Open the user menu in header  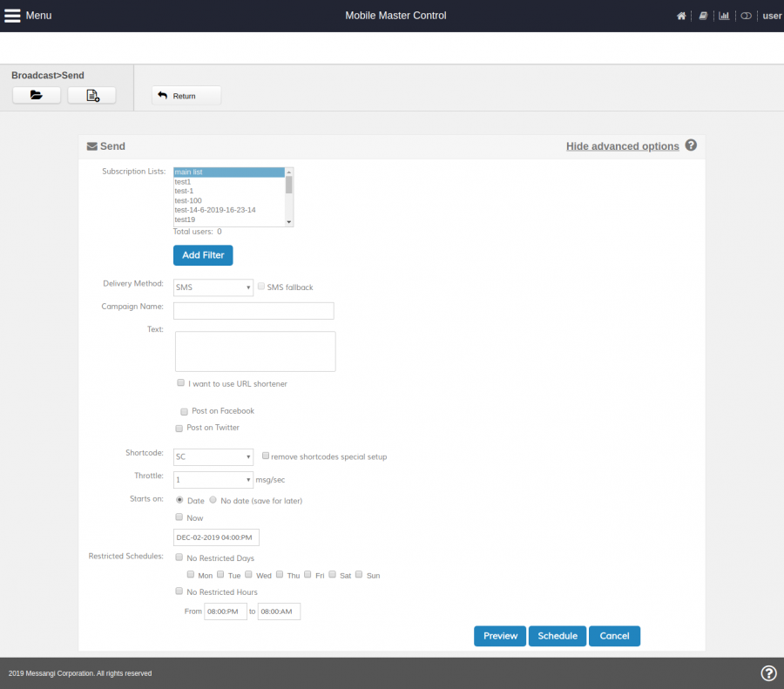[x=772, y=16]
